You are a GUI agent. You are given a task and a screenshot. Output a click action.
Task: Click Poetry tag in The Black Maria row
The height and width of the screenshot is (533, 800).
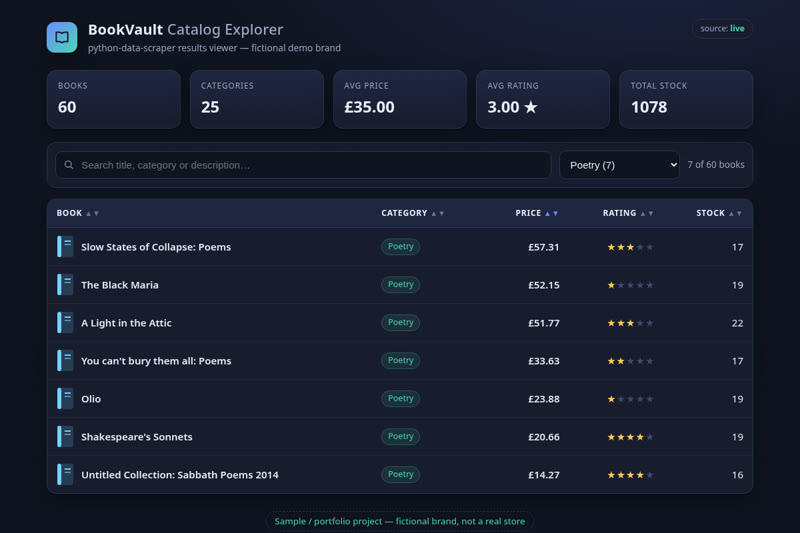pos(401,284)
